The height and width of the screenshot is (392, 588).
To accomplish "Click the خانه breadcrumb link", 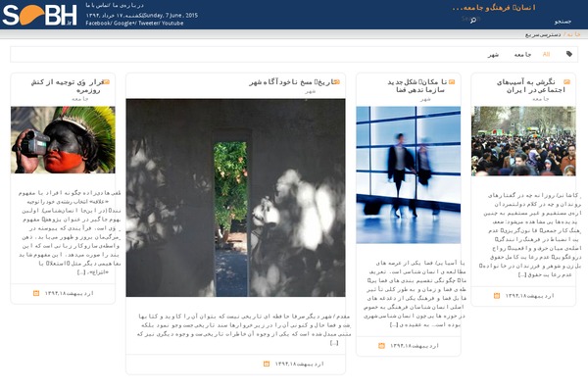I will [x=573, y=34].
